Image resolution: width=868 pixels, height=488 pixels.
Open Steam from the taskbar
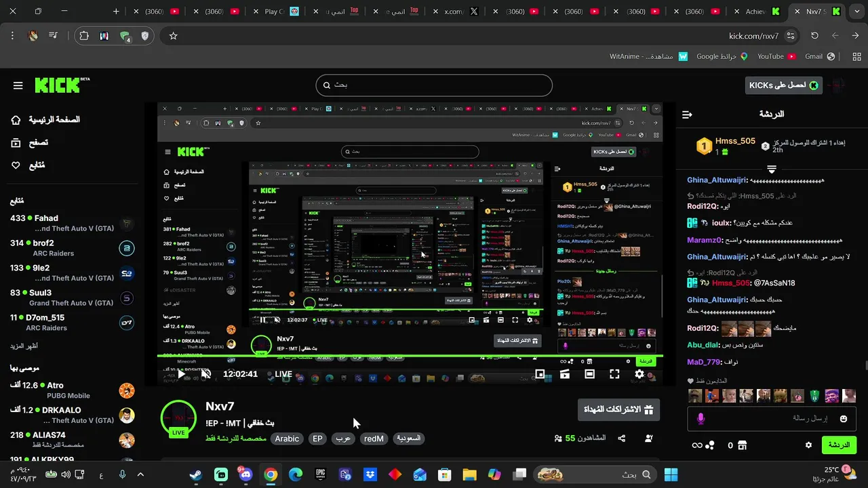click(195, 474)
